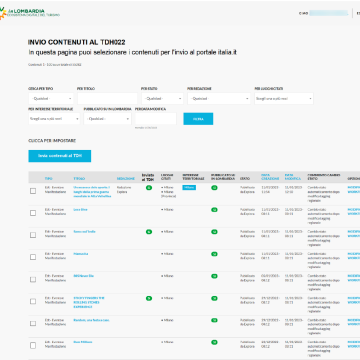Click green Pubblicato badge in fifth table row

214,276
